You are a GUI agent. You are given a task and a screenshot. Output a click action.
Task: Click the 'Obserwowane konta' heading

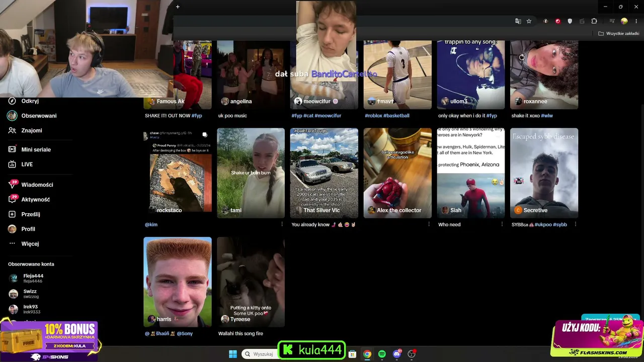pos(31,264)
